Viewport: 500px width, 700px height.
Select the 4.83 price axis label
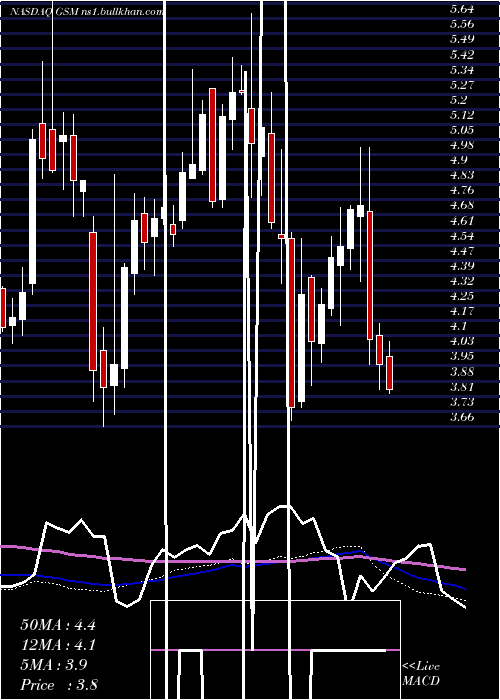point(462,175)
